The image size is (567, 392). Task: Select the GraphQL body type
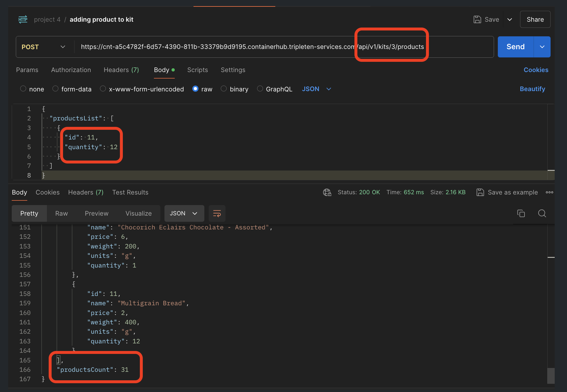(x=260, y=88)
